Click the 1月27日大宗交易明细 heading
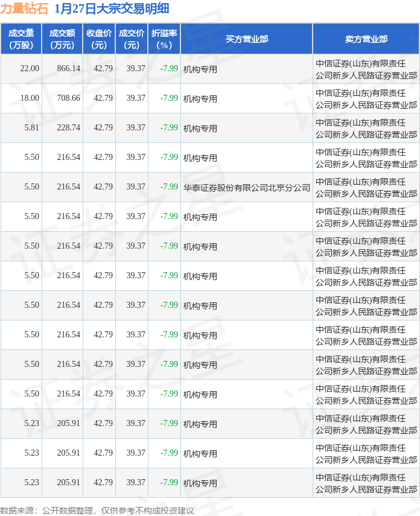This screenshot has width=420, height=516. coord(112,8)
